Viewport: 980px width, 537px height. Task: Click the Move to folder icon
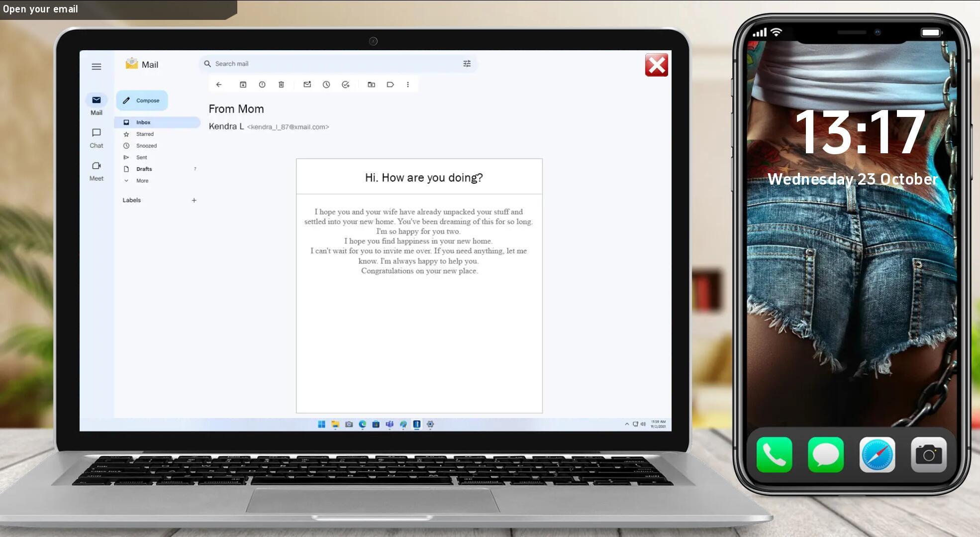click(x=371, y=85)
